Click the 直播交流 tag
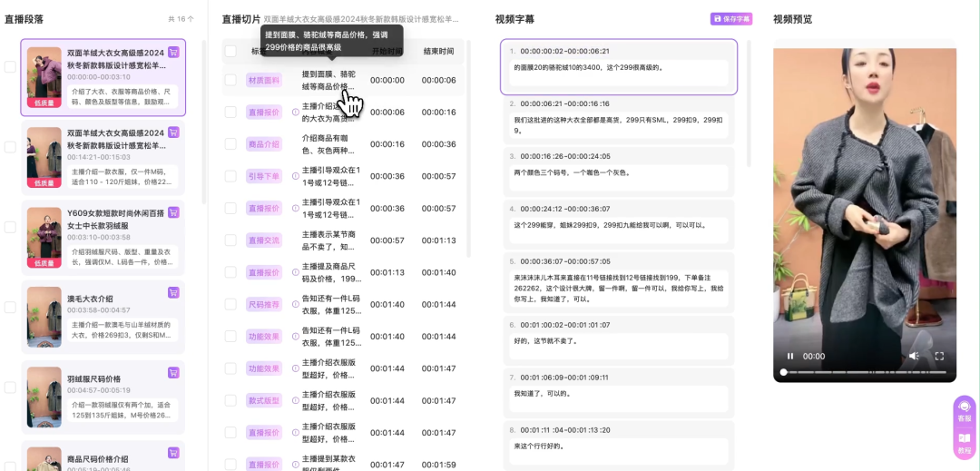Image resolution: width=980 pixels, height=471 pixels. point(264,240)
